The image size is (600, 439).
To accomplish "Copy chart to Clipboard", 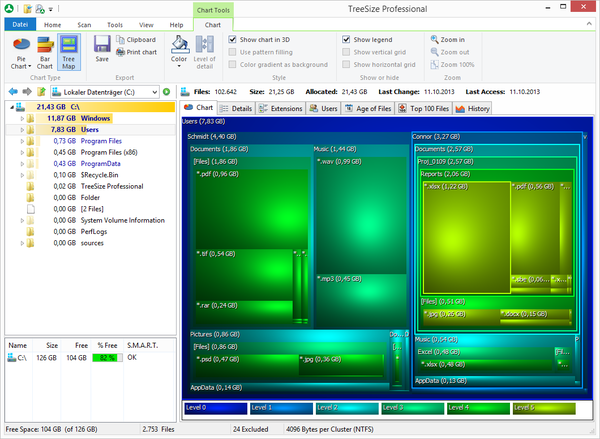I will [136, 39].
